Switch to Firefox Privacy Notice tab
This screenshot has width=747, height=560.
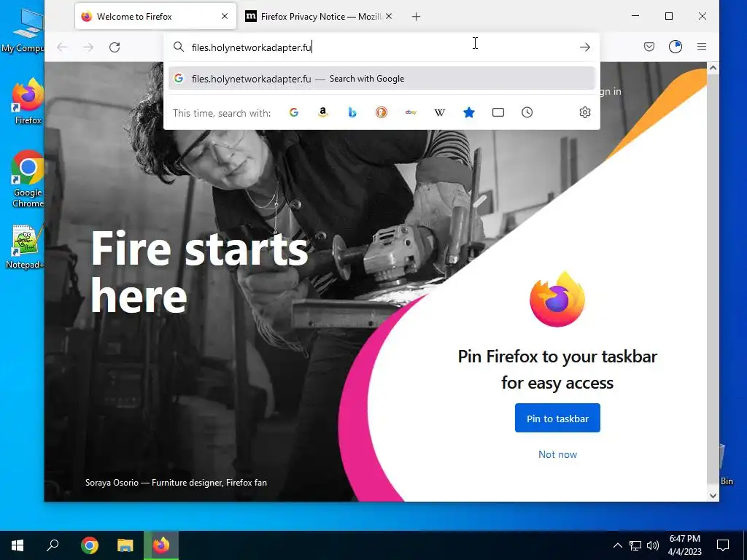pos(321,16)
